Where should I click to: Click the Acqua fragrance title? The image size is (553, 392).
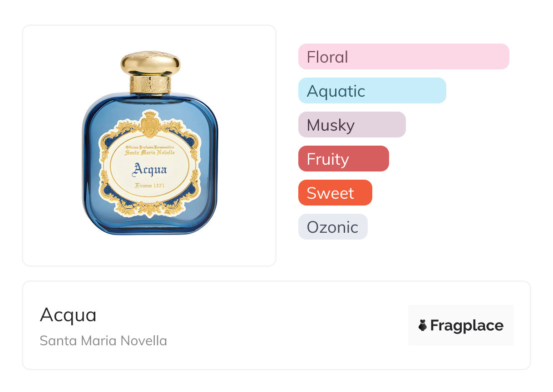tap(68, 315)
